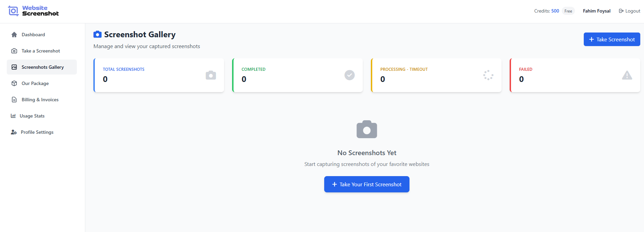Click the checkmark icon on Completed card
This screenshot has height=232, width=644.
coord(349,75)
